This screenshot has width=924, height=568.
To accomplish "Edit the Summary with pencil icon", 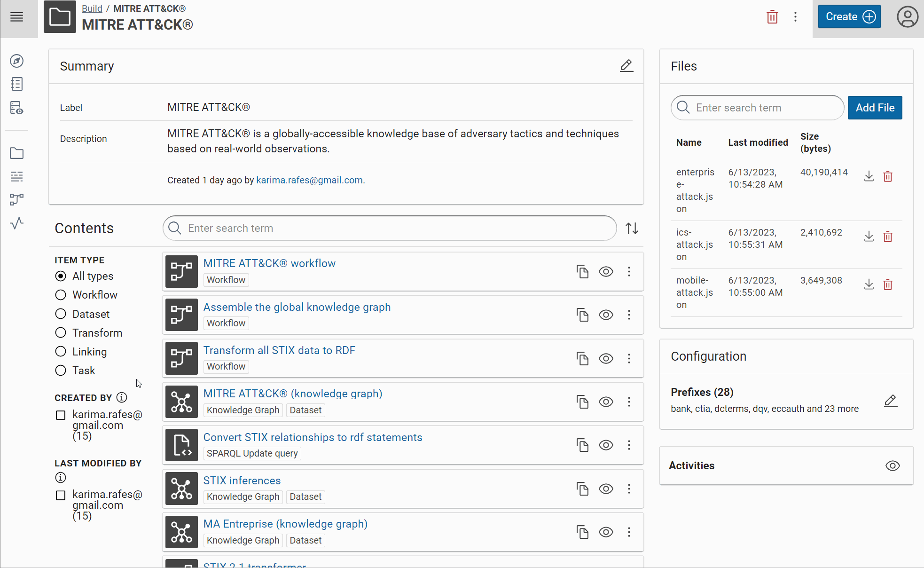I will pyautogui.click(x=626, y=66).
